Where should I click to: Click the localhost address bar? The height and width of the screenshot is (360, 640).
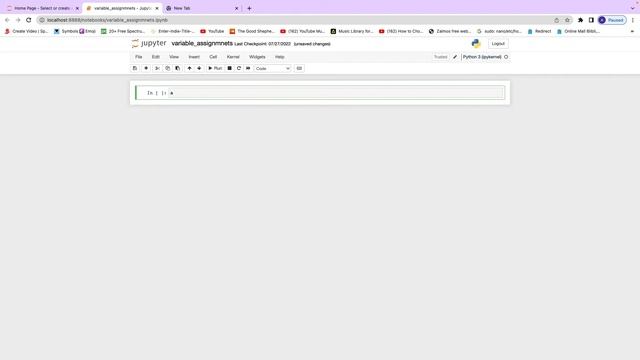click(x=298, y=20)
